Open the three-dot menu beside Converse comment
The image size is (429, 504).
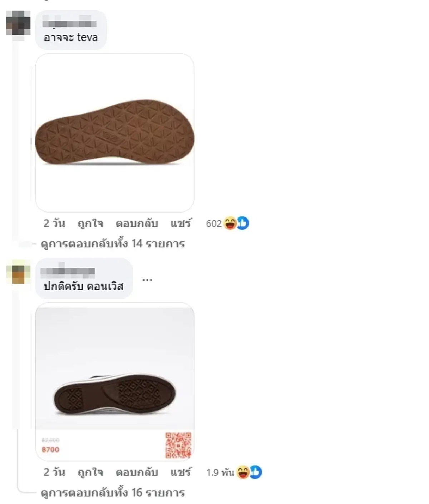point(147,280)
